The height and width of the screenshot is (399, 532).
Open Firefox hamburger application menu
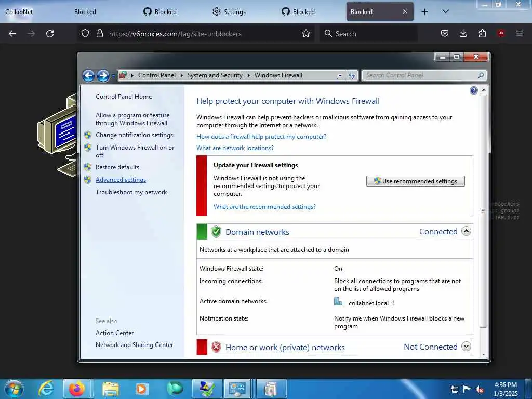(x=519, y=33)
